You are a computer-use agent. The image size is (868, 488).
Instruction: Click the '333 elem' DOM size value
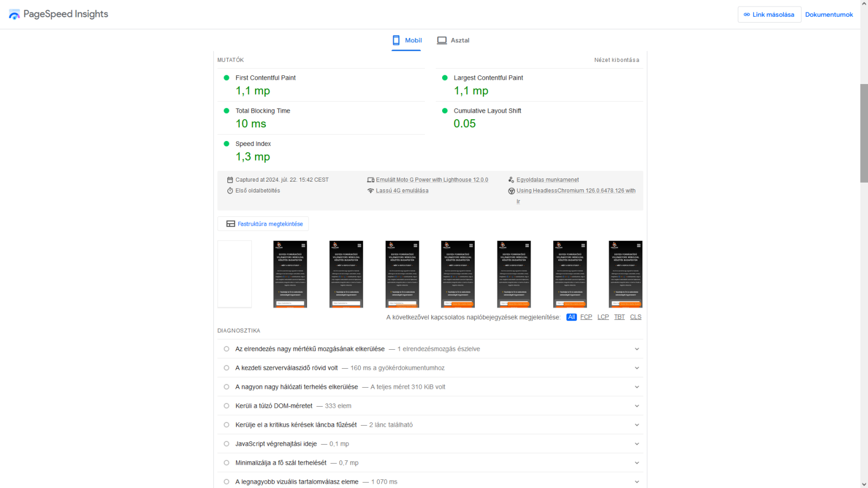tap(338, 406)
